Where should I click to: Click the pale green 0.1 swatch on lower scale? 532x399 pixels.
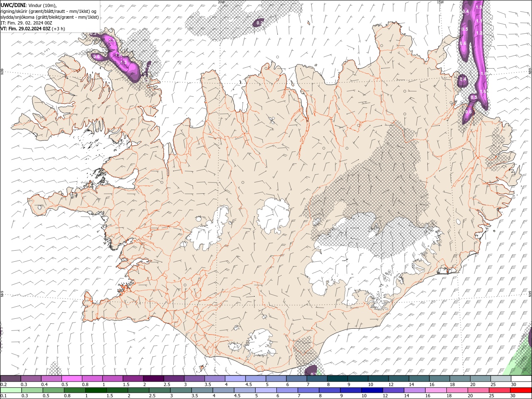pos(11,390)
